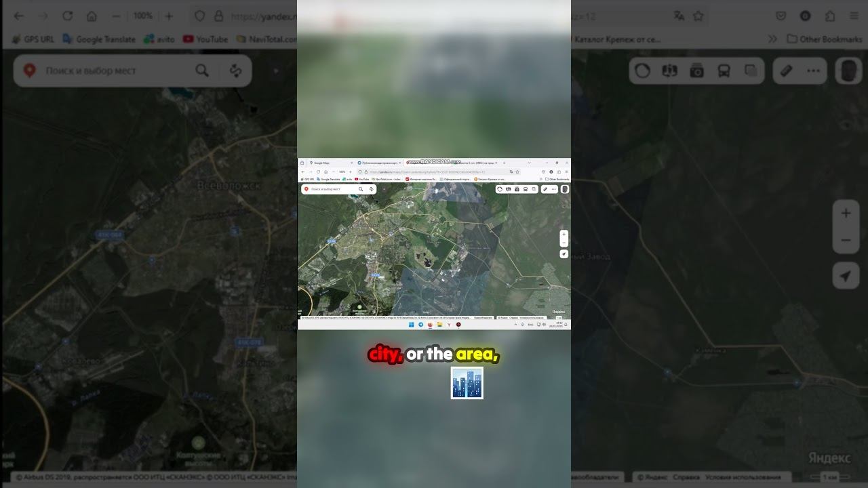Open the avito bookmark in the large background bar
868x488 pixels.
(x=159, y=39)
